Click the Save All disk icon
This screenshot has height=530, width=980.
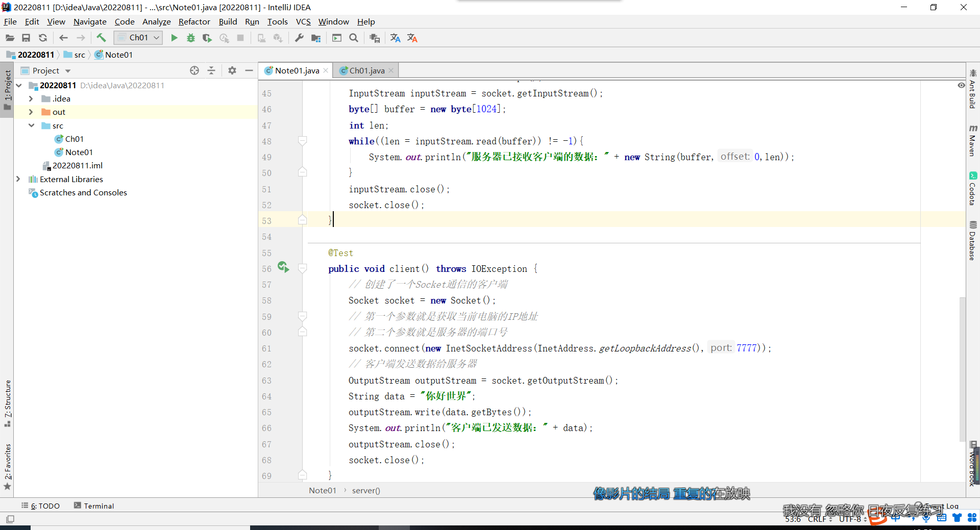click(26, 38)
